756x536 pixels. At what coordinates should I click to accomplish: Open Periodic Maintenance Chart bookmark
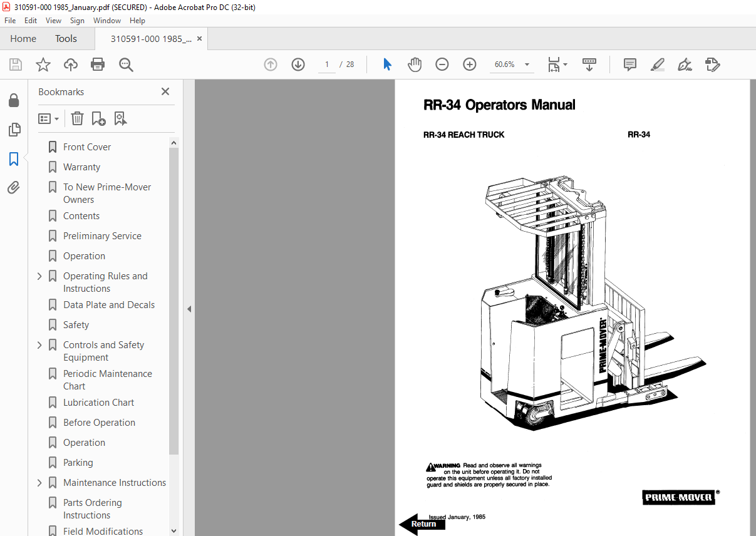108,380
